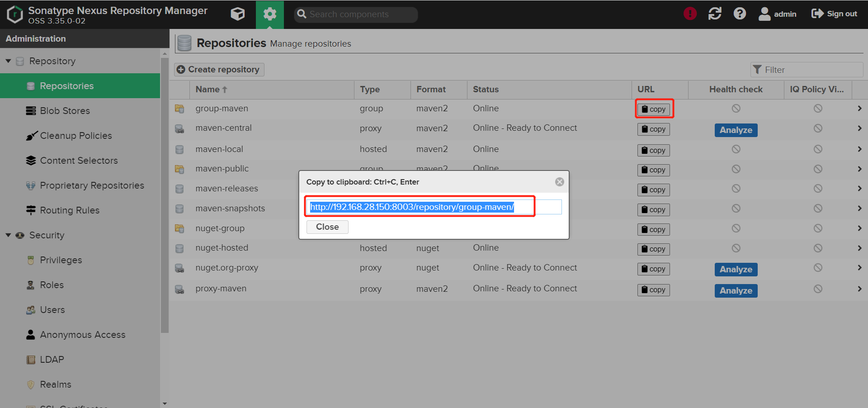The width and height of the screenshot is (868, 408).
Task: Click maven-central proxy repository icon
Action: 179,129
